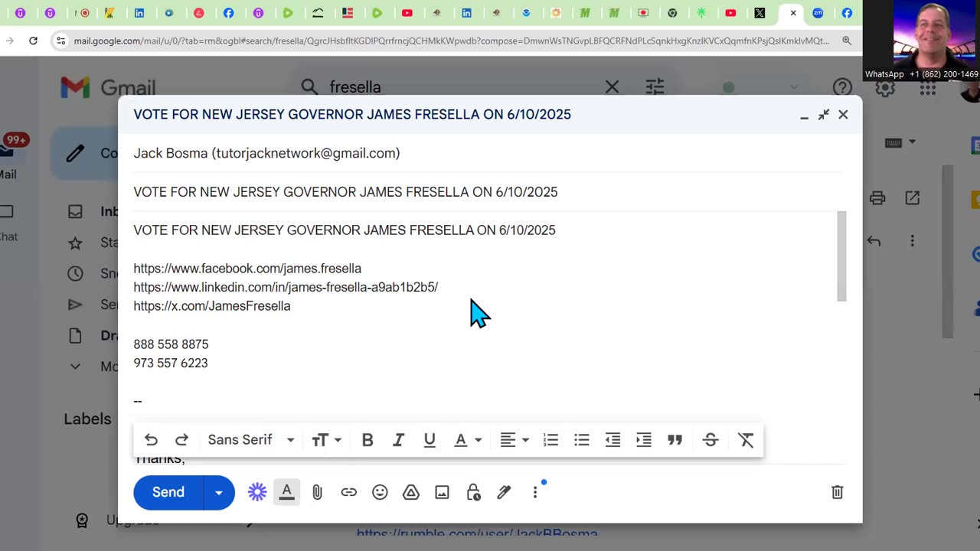Open site information icon in address bar
Viewport: 980px width, 551px height.
pos(61,41)
